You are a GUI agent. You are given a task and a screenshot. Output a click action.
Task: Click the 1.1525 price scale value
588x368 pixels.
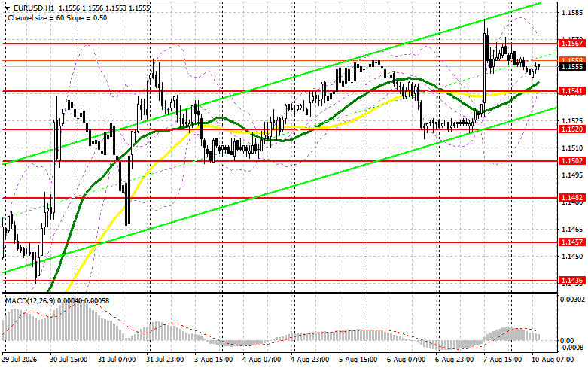click(573, 120)
